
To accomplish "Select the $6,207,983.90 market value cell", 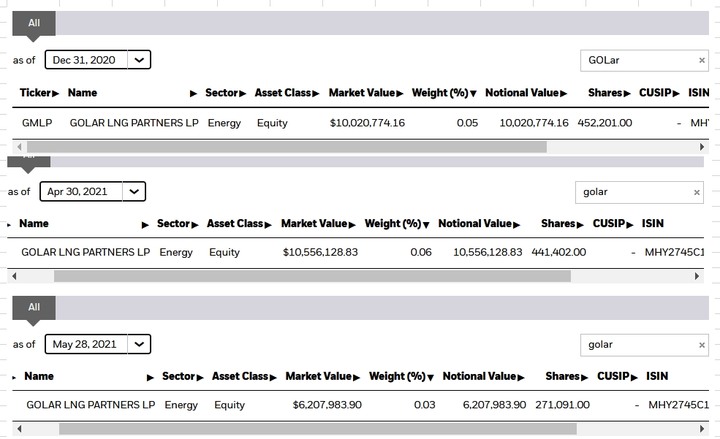I will point(327,405).
